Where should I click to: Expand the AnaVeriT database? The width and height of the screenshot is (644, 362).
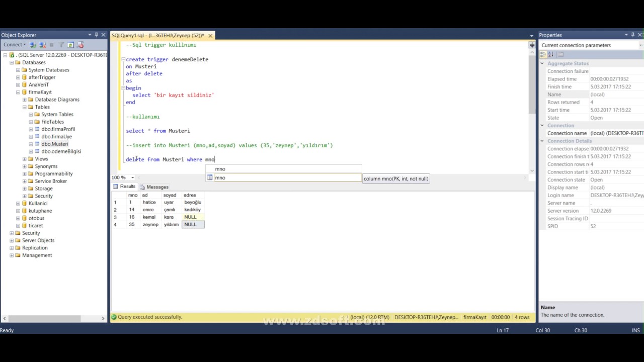18,84
